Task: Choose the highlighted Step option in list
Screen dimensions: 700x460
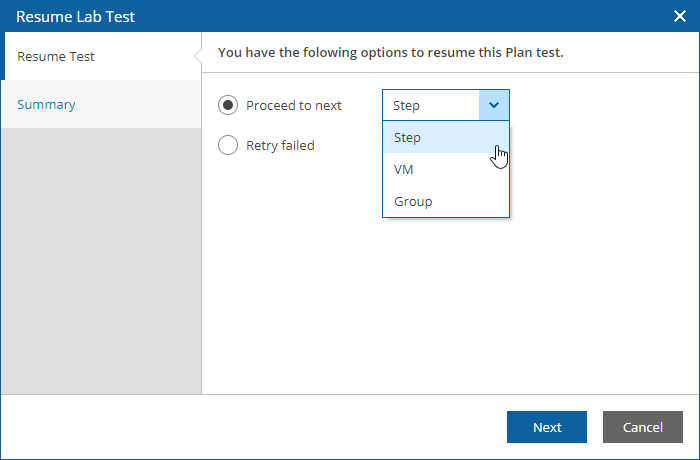Action: click(446, 138)
